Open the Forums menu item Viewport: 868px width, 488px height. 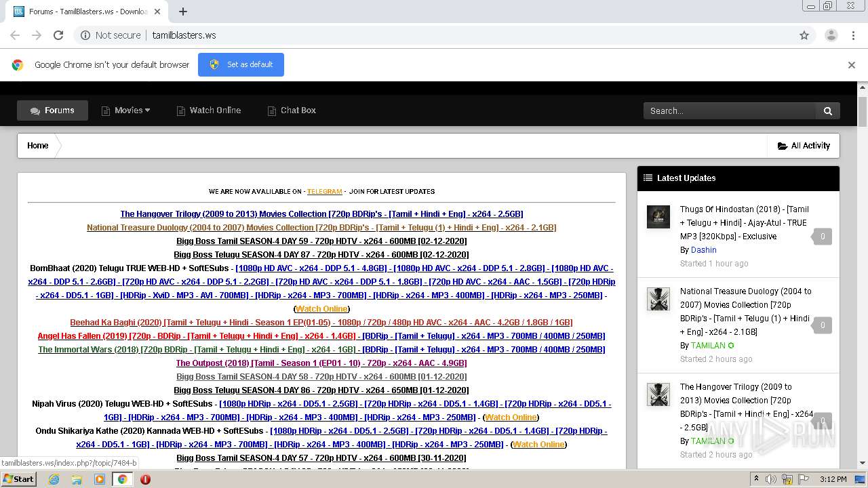click(52, 110)
